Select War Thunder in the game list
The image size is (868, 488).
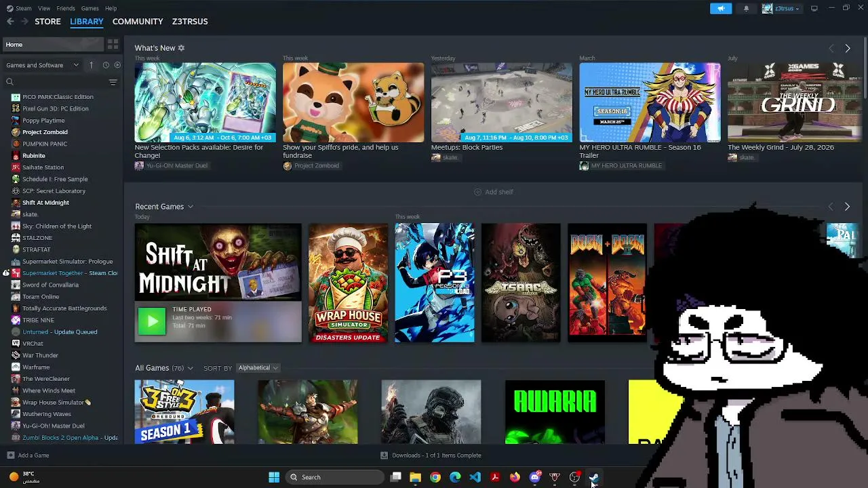[x=40, y=355]
